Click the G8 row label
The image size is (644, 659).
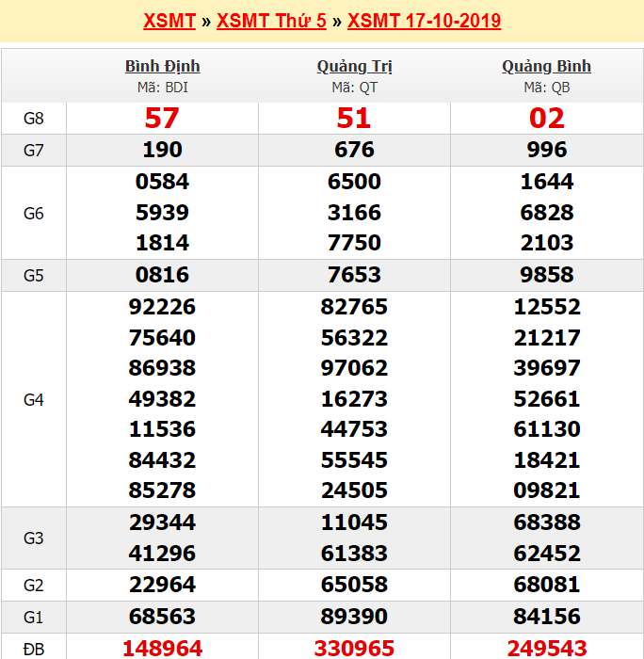[x=34, y=119]
